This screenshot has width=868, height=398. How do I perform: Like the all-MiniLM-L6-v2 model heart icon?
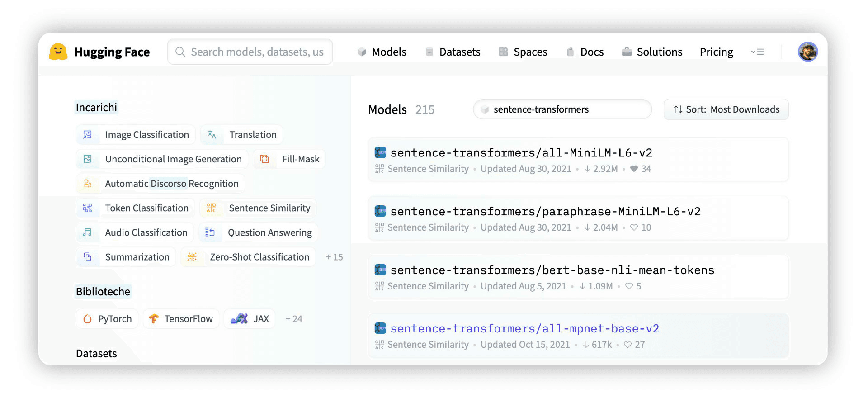(x=634, y=169)
